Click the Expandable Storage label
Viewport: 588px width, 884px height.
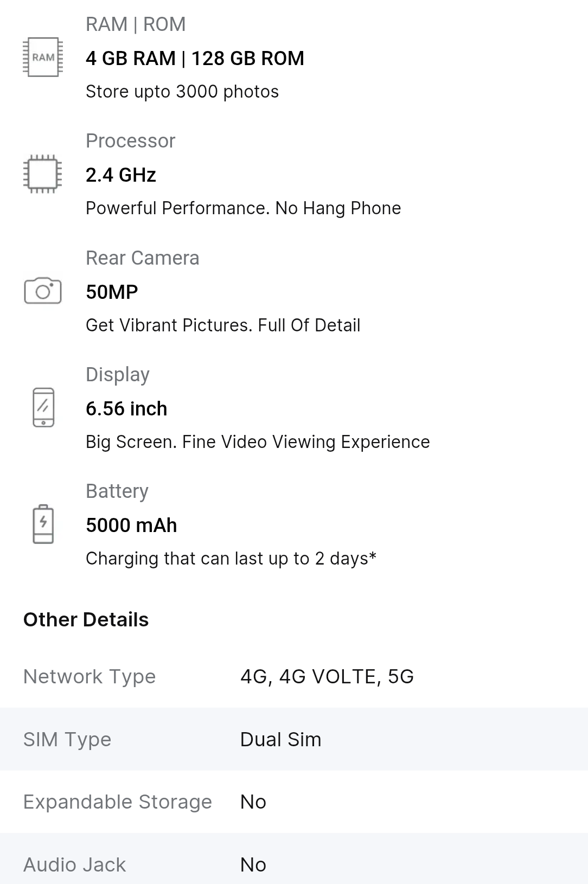click(x=118, y=802)
